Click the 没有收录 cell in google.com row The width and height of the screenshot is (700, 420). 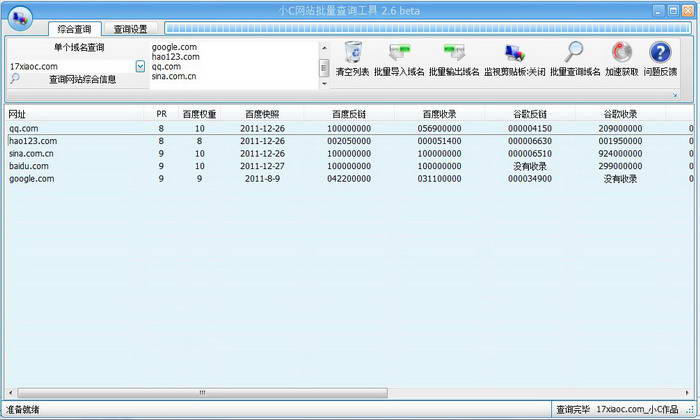coord(620,179)
